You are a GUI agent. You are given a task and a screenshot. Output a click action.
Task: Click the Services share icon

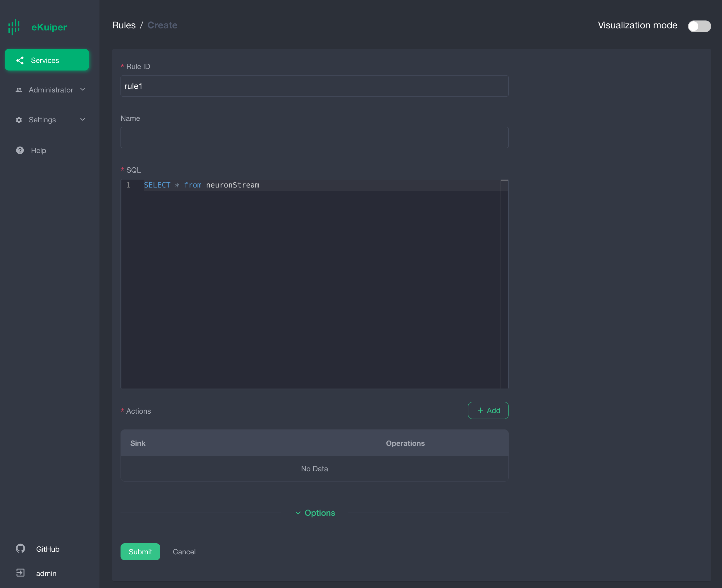(20, 60)
